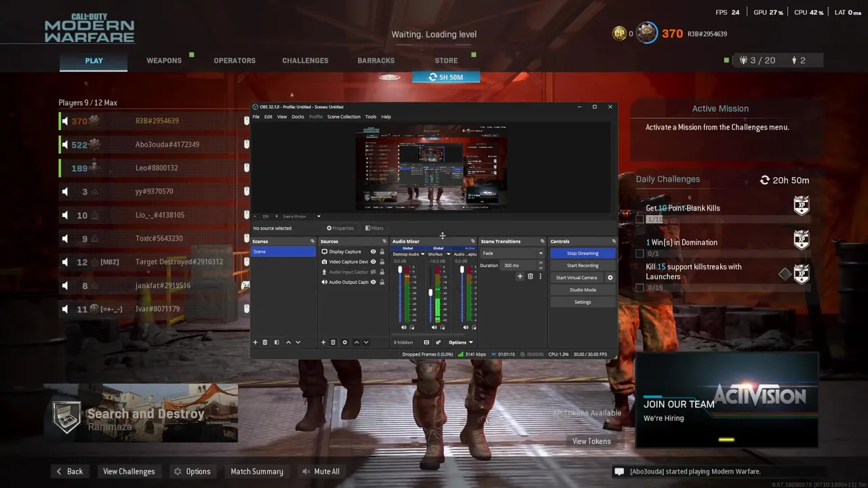Select the Scene item in Scenes list
This screenshot has width=868, height=488.
283,251
